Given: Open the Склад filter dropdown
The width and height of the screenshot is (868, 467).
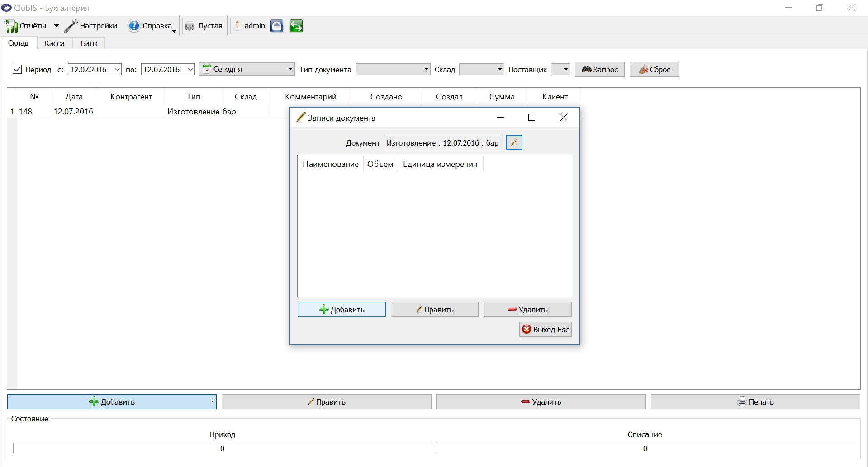Looking at the screenshot, I should 481,69.
